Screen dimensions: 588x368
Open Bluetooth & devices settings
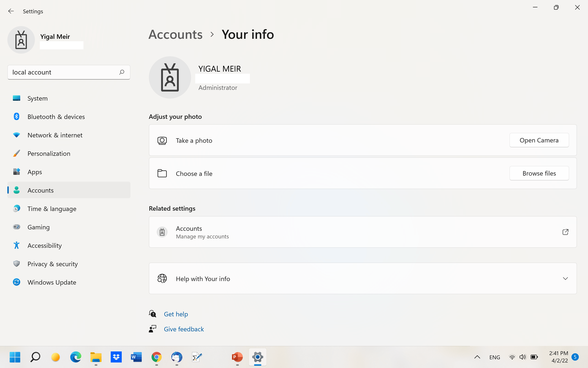click(x=69, y=117)
